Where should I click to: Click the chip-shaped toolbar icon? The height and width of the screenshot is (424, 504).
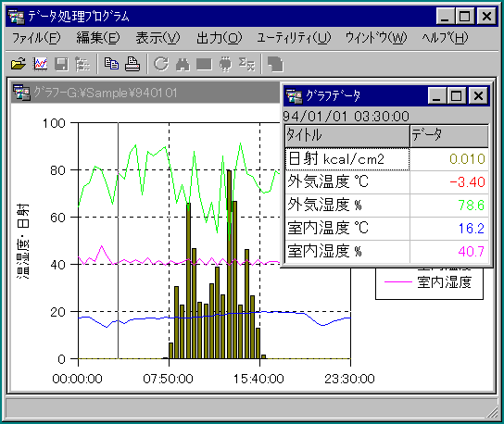click(225, 64)
